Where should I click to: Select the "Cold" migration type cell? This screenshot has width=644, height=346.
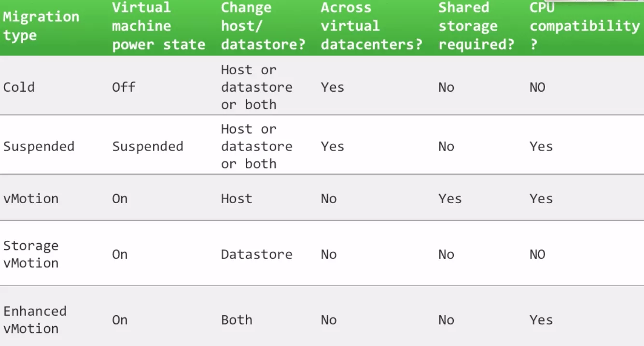[x=19, y=87]
